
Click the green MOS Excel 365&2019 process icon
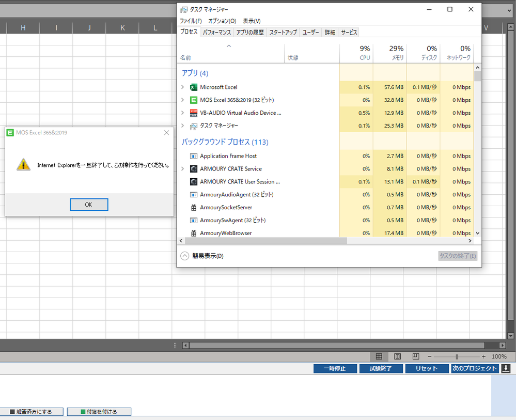coord(194,100)
